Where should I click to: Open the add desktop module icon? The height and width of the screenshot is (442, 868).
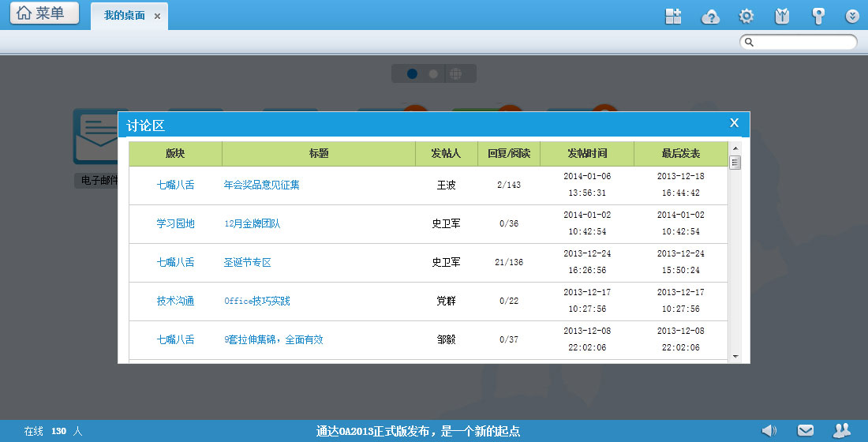click(673, 16)
